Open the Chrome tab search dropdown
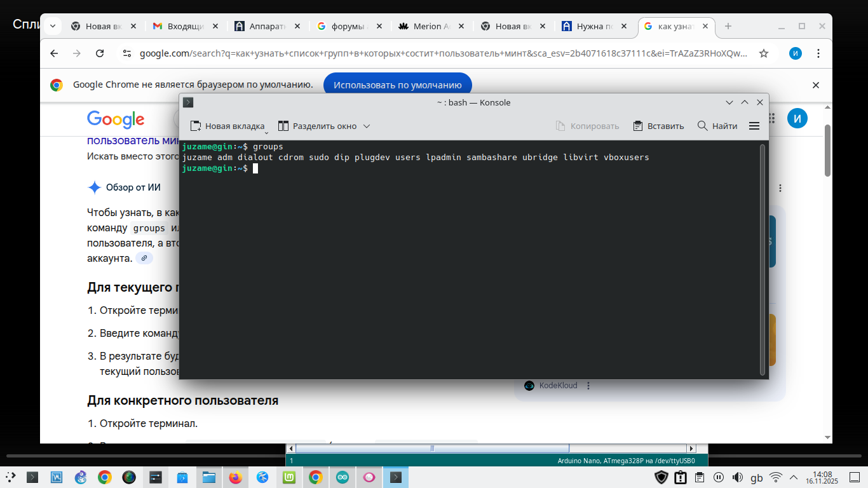The width and height of the screenshot is (868, 488). pos(53,26)
